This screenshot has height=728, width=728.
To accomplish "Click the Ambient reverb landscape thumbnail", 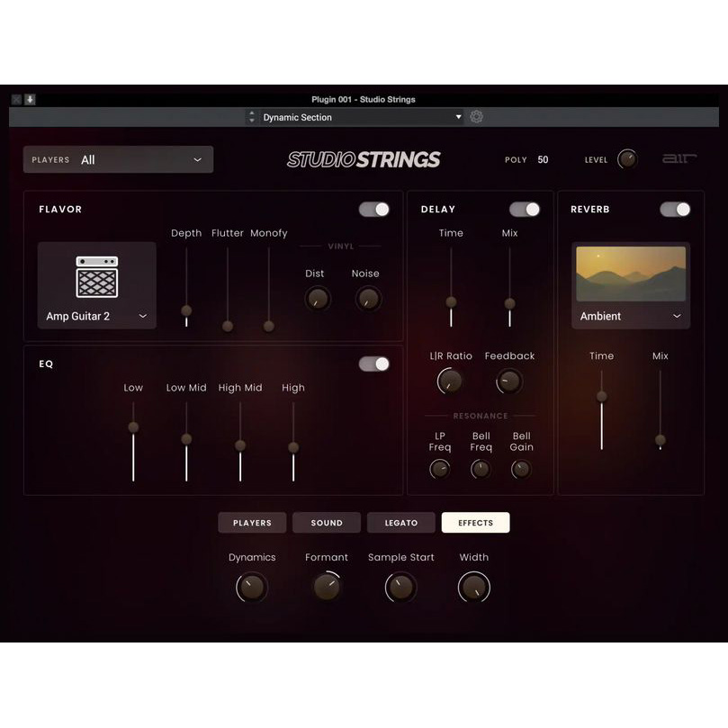I will point(631,274).
